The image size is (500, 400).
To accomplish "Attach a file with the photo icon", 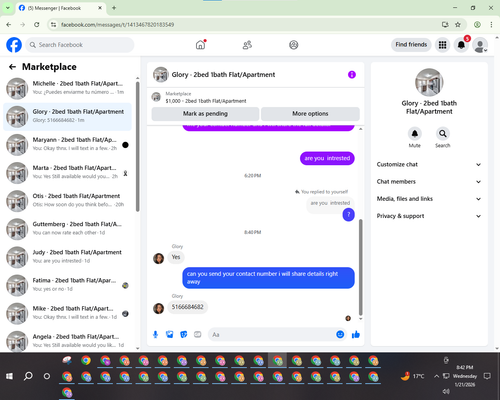I will (x=170, y=334).
